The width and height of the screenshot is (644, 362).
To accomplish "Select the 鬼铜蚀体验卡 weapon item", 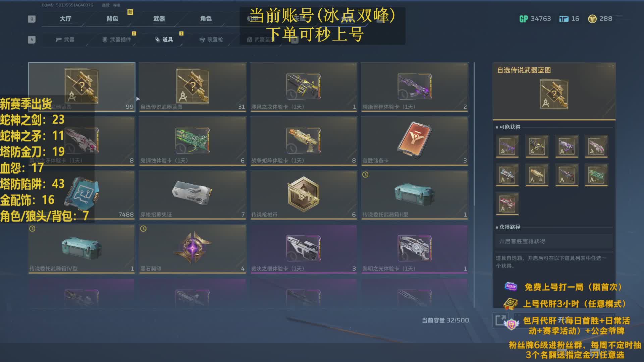I will (x=193, y=141).
